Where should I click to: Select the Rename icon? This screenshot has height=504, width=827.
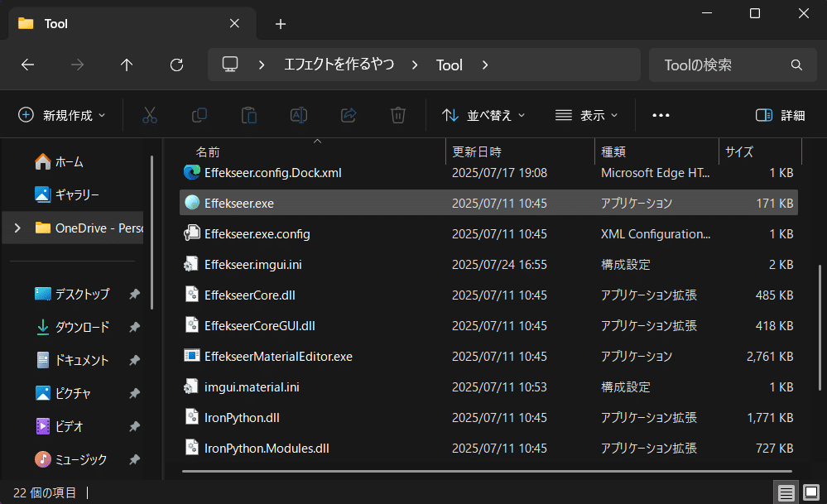[x=299, y=115]
